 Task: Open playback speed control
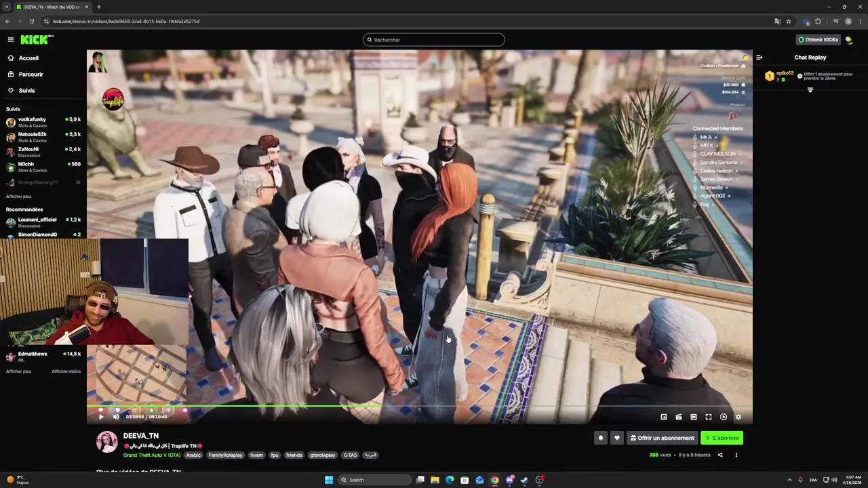[x=724, y=417]
